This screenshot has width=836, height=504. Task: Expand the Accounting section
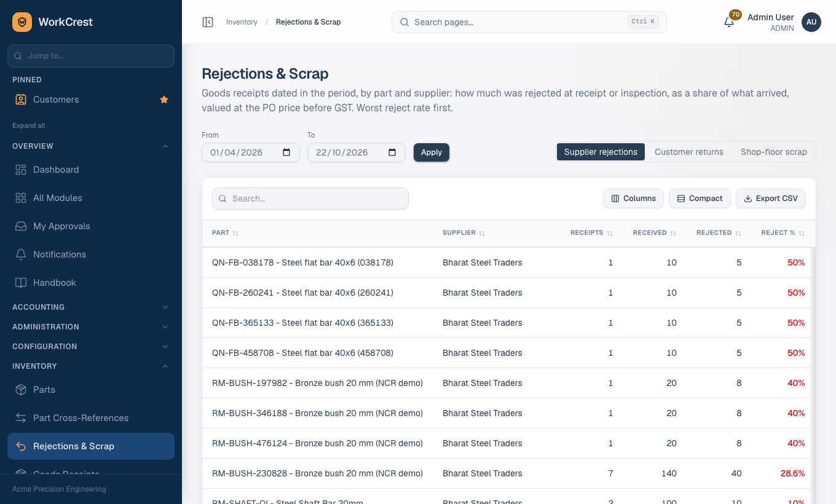coord(91,307)
